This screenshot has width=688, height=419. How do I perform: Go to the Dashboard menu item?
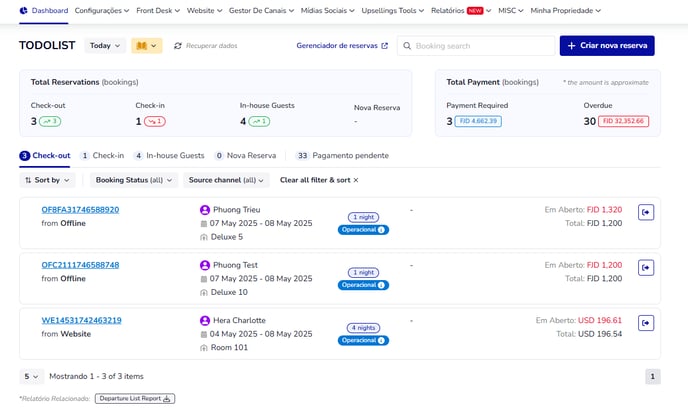click(44, 11)
